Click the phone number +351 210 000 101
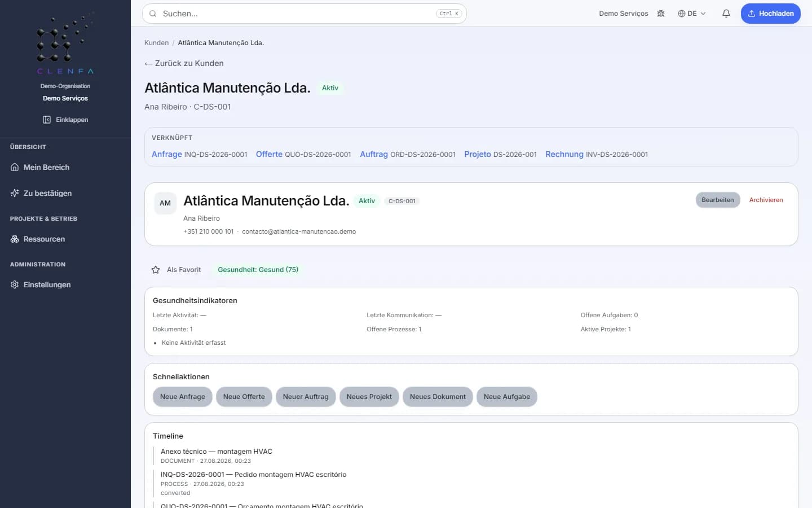 pyautogui.click(x=208, y=231)
